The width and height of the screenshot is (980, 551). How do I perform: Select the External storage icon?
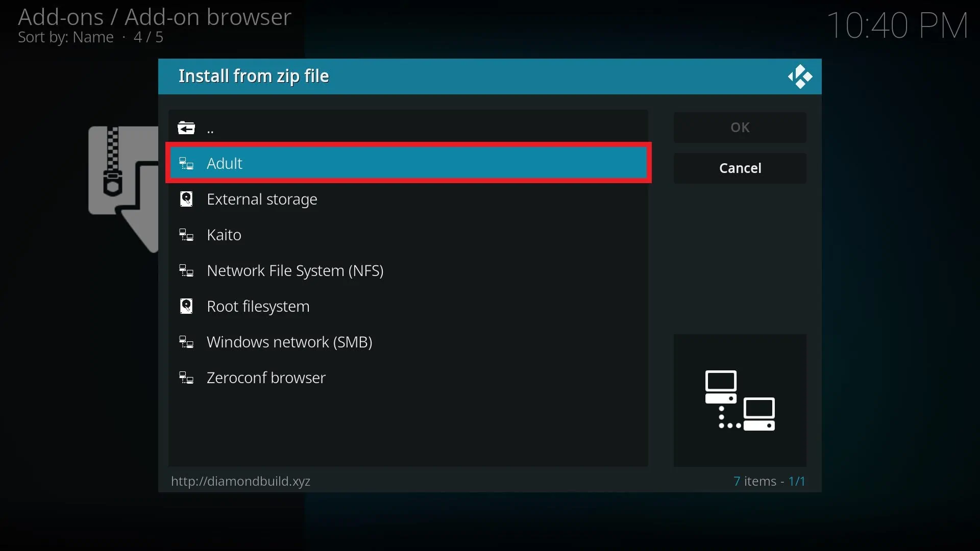click(x=186, y=198)
